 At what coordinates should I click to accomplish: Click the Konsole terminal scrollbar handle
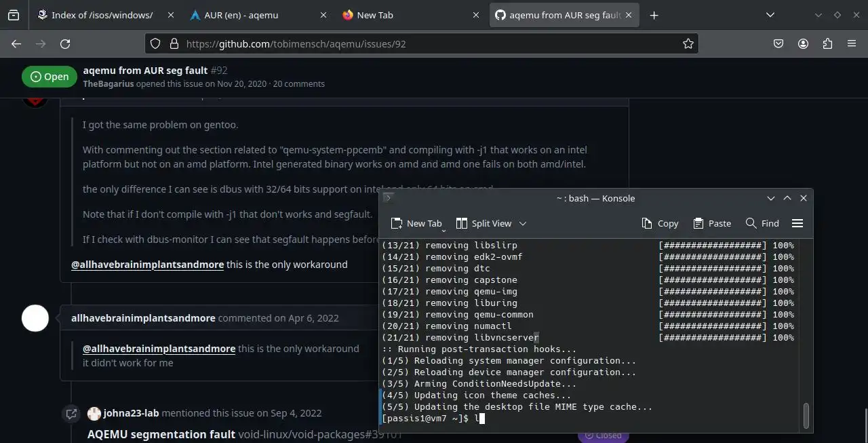pyautogui.click(x=806, y=416)
